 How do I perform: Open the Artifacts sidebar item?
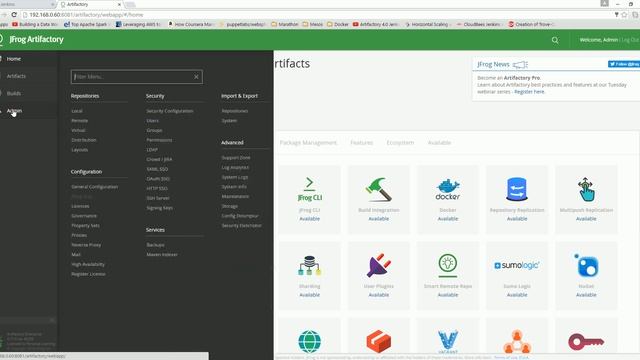click(16, 76)
